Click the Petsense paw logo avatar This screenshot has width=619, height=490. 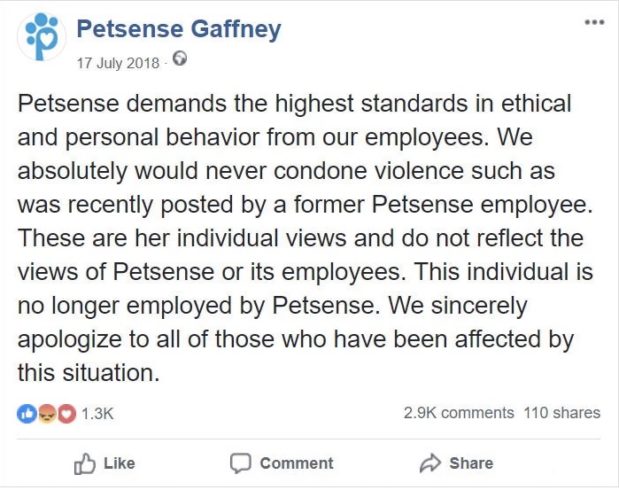point(41,39)
